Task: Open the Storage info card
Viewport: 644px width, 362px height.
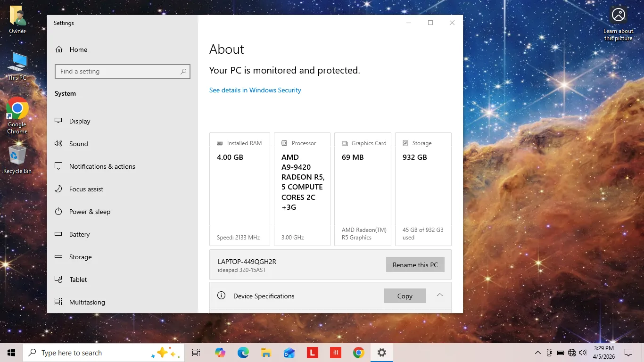Action: point(423,189)
